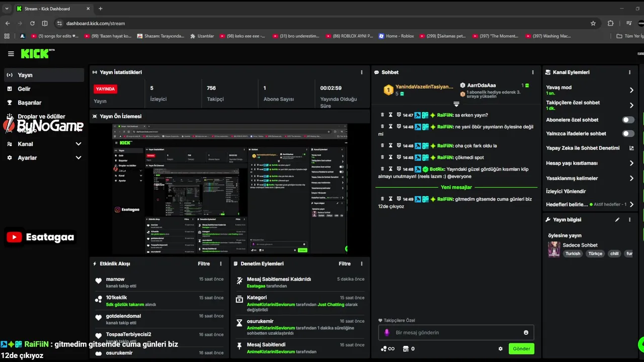Open Hesap yaşı kısıtlaması chevron
644x362 pixels.
coord(631,163)
